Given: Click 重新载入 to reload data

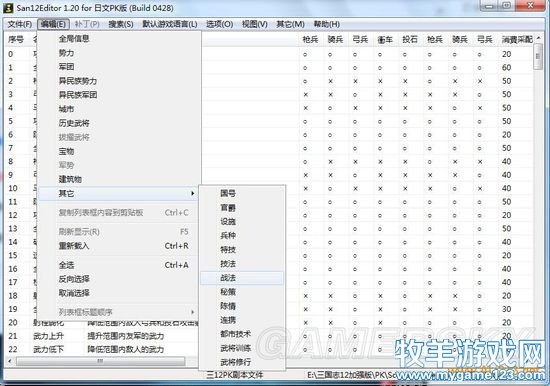Looking at the screenshot, I should (x=119, y=246).
